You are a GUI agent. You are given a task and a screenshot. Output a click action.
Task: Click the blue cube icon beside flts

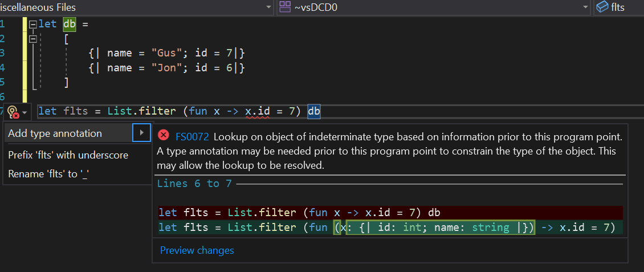602,7
